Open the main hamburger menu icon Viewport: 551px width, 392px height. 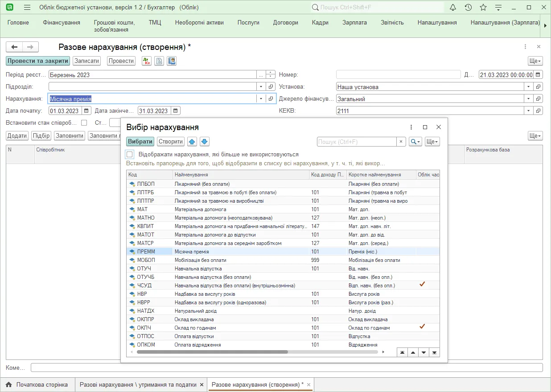click(27, 8)
